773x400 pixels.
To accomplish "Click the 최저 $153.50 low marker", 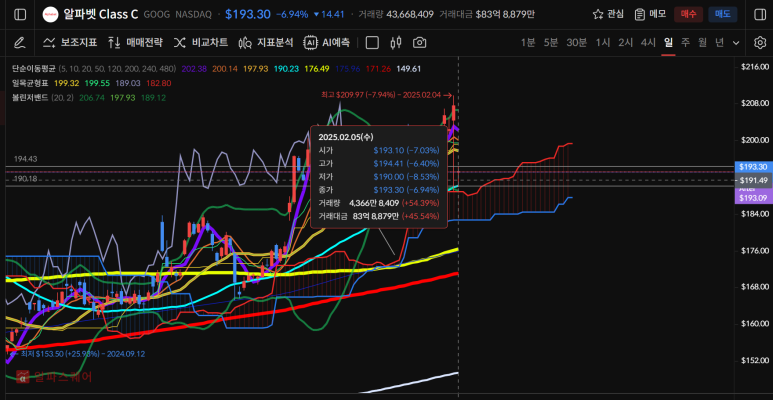I will (x=77, y=354).
